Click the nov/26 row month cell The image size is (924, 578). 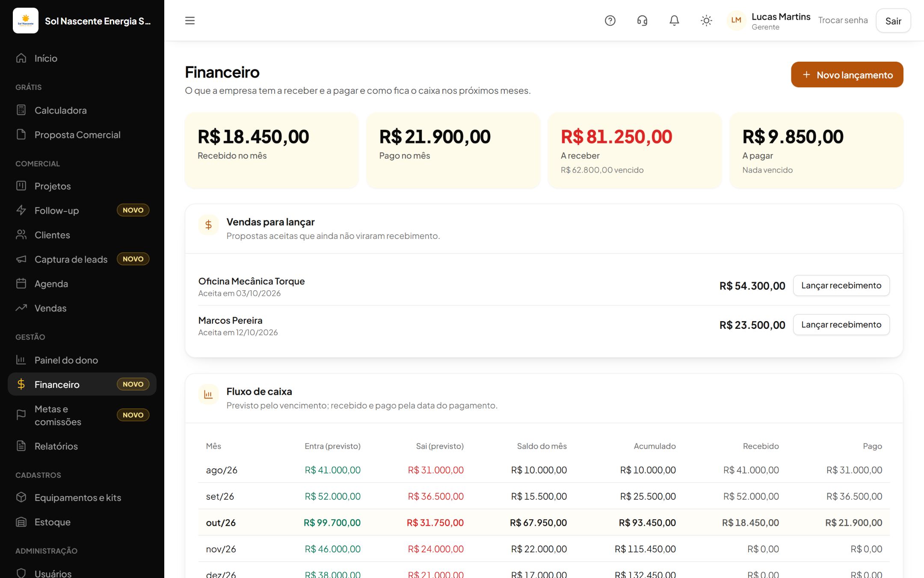(221, 549)
